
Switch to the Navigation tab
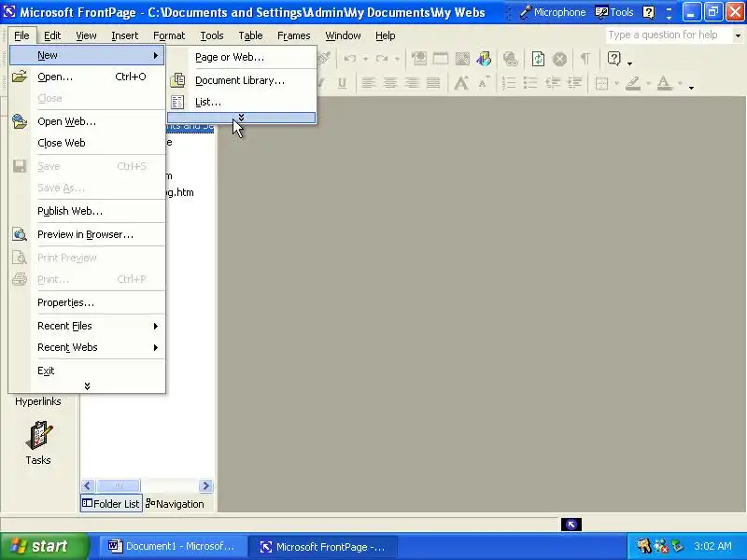176,504
